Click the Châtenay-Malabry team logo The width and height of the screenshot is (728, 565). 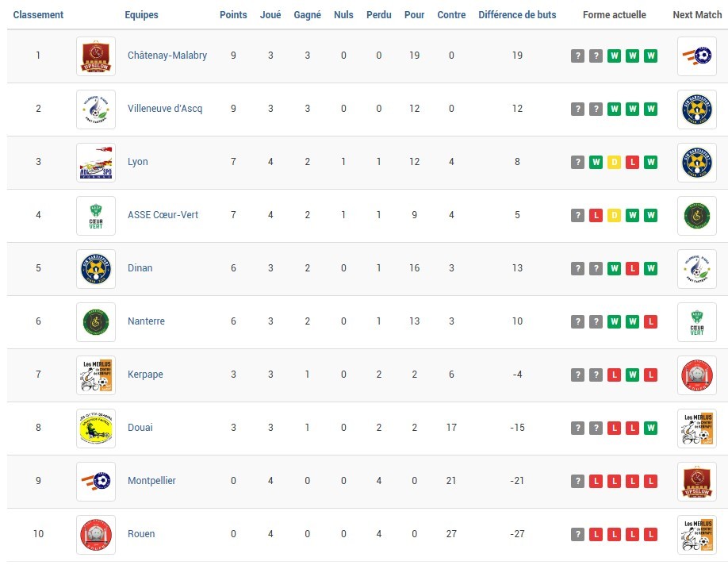[x=96, y=56]
